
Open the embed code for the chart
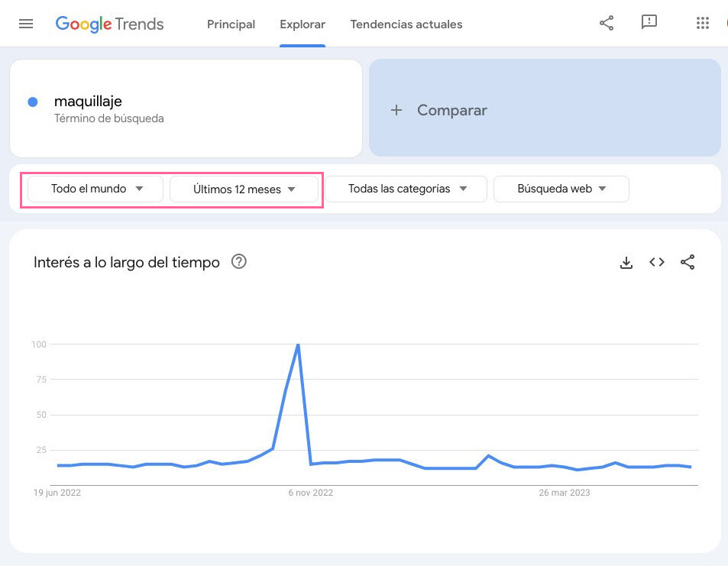(x=656, y=262)
